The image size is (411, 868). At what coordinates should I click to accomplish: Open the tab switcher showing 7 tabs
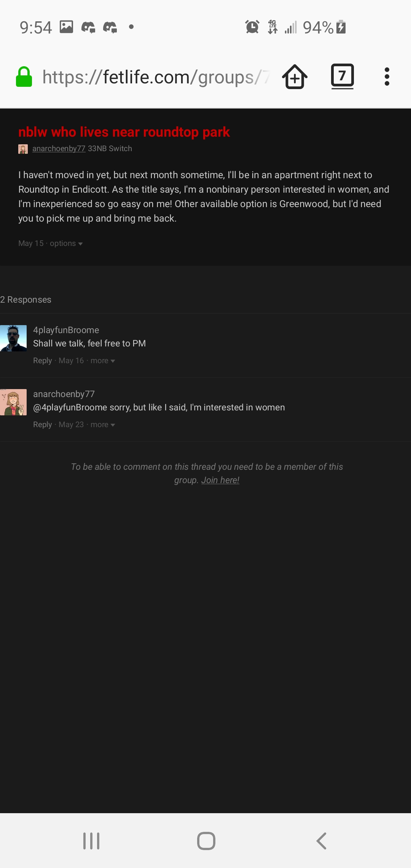click(342, 77)
